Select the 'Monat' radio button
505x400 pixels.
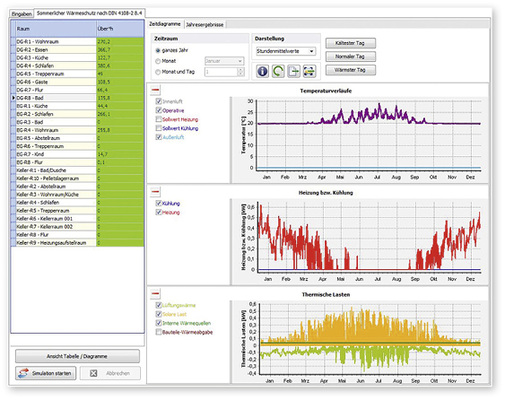click(x=158, y=61)
